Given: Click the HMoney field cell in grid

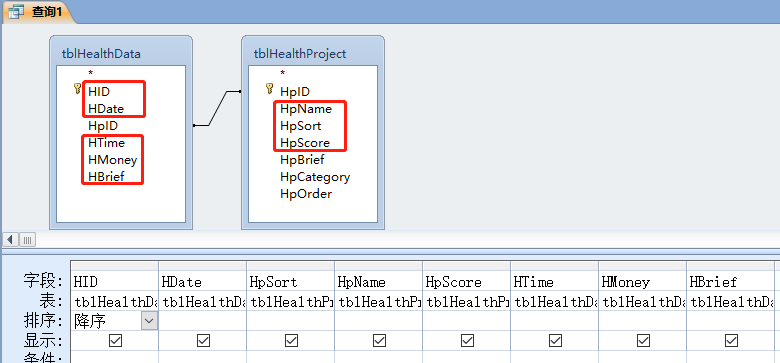Looking at the screenshot, I should click(x=643, y=282).
